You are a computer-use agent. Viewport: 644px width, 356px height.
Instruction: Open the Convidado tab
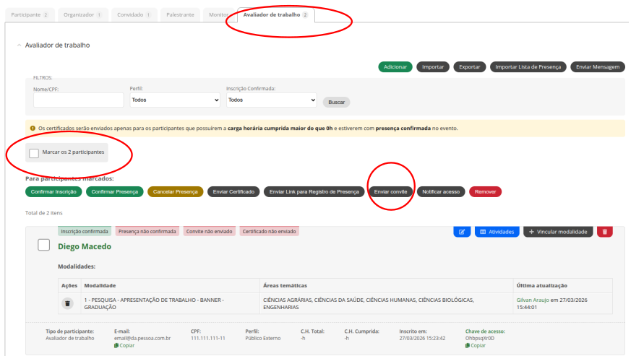click(134, 14)
